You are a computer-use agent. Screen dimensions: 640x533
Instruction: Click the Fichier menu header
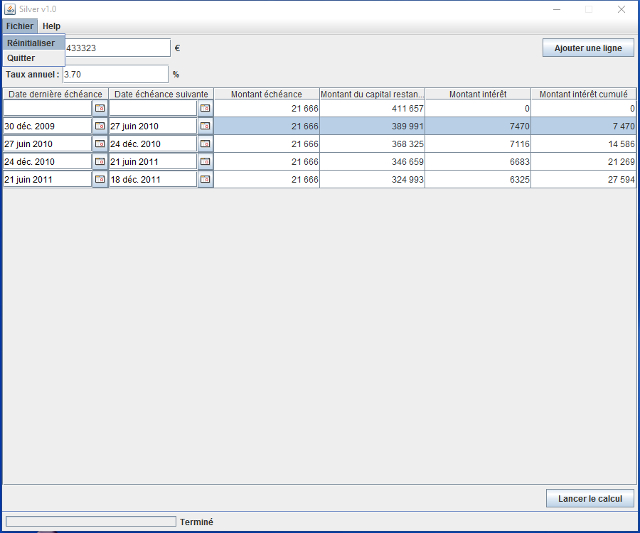coord(19,26)
